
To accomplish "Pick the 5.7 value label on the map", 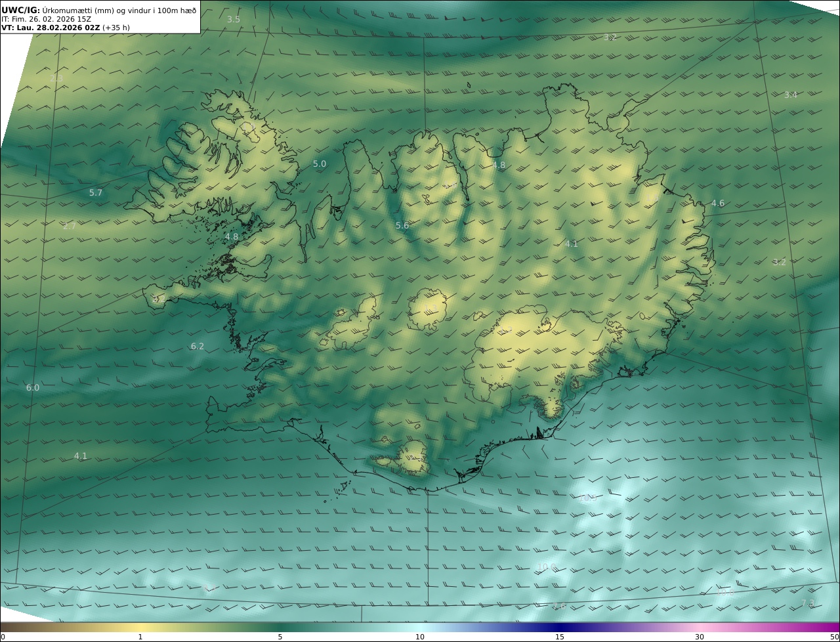I will pyautogui.click(x=96, y=192).
